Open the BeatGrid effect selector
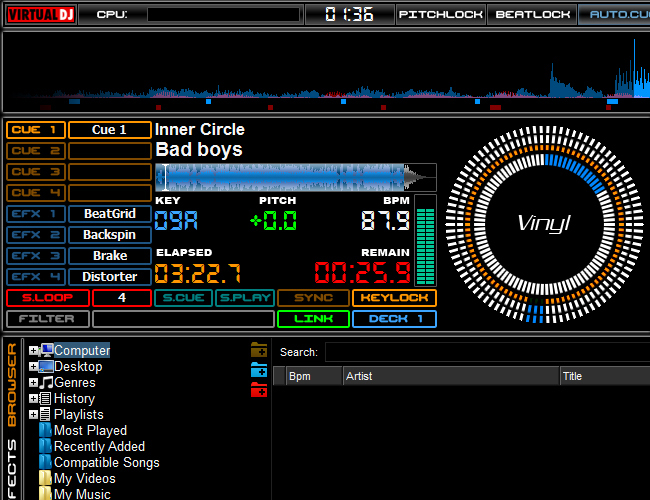Screen dimensions: 650x500 point(109,214)
